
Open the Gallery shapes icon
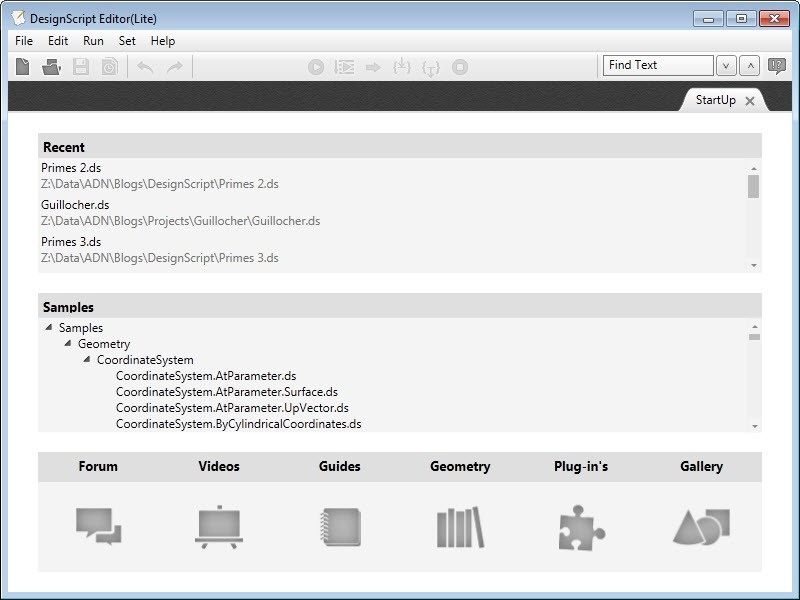click(701, 526)
